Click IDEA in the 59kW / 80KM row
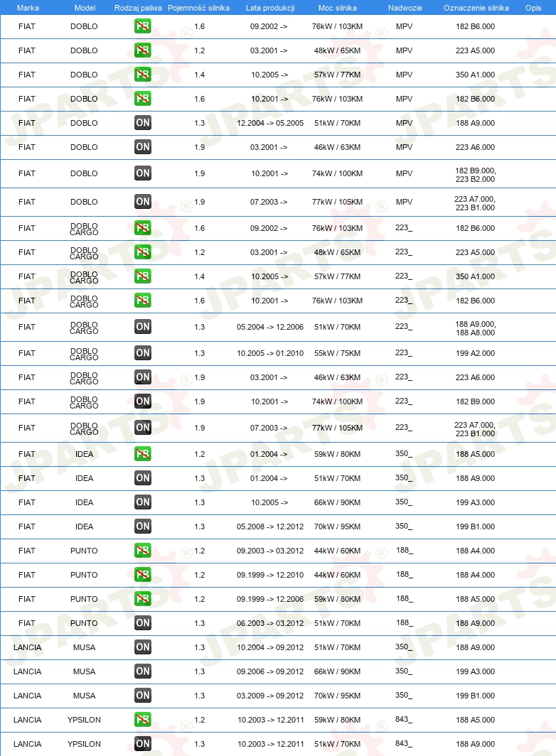The height and width of the screenshot is (756, 556). click(84, 454)
